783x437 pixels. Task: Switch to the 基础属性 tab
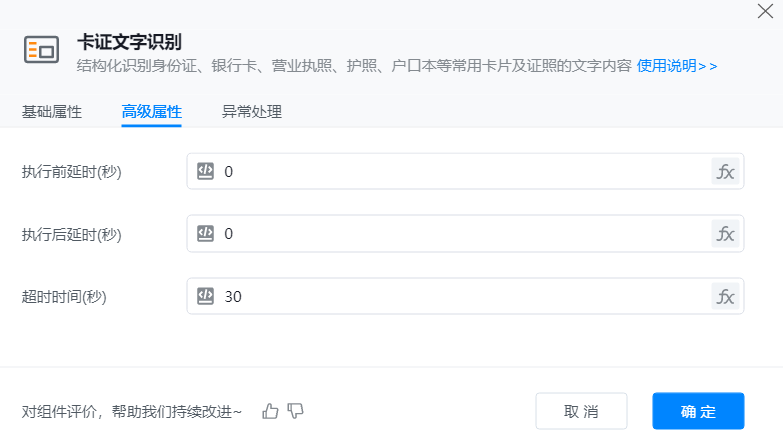52,111
